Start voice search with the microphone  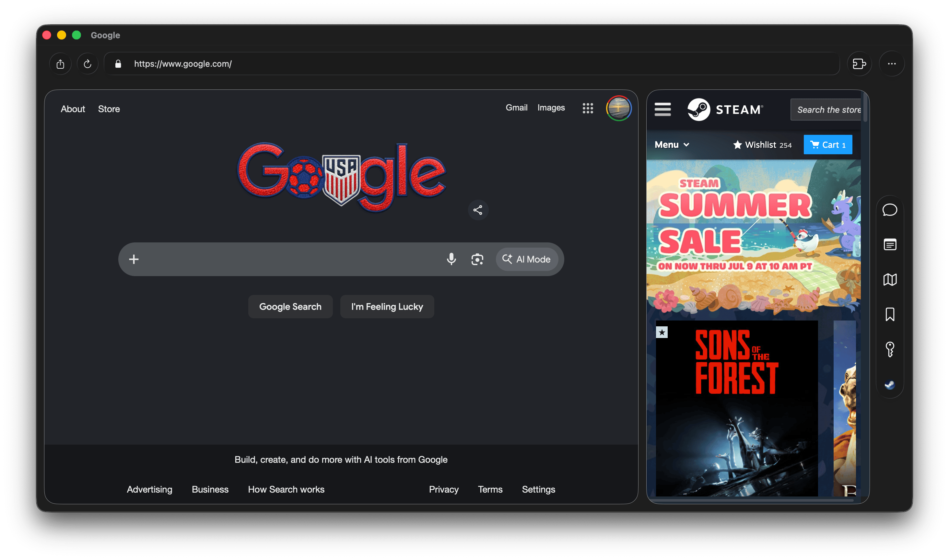[451, 259]
